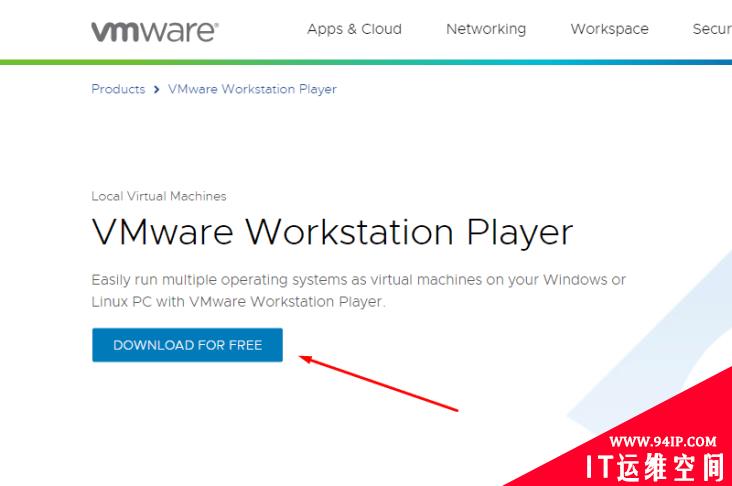Image resolution: width=732 pixels, height=486 pixels.
Task: Open VMware Workstation Player breadcrumb link
Action: click(x=252, y=89)
